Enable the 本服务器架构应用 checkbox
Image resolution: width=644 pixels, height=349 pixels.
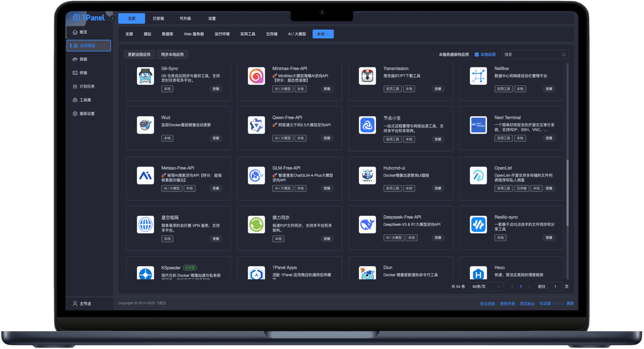point(435,54)
